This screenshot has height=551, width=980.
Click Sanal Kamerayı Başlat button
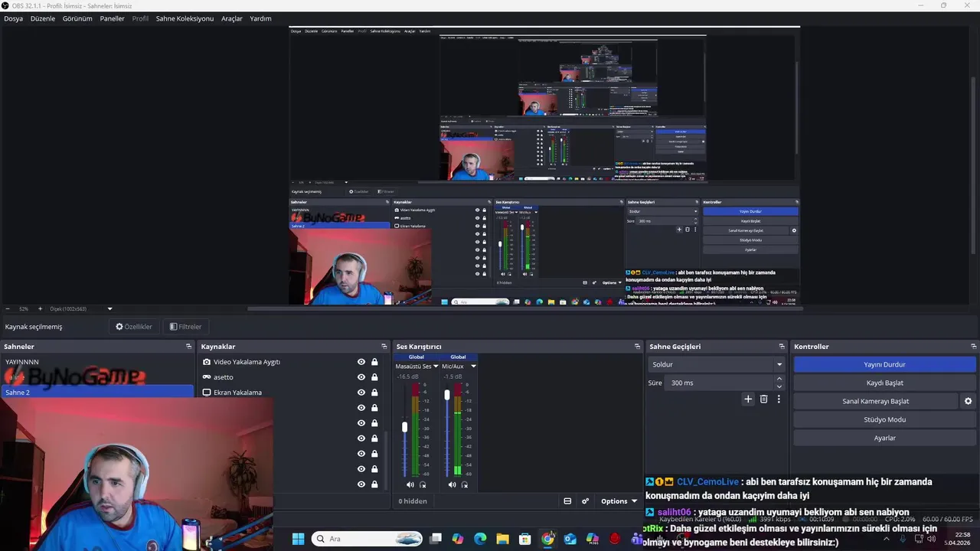coord(876,401)
